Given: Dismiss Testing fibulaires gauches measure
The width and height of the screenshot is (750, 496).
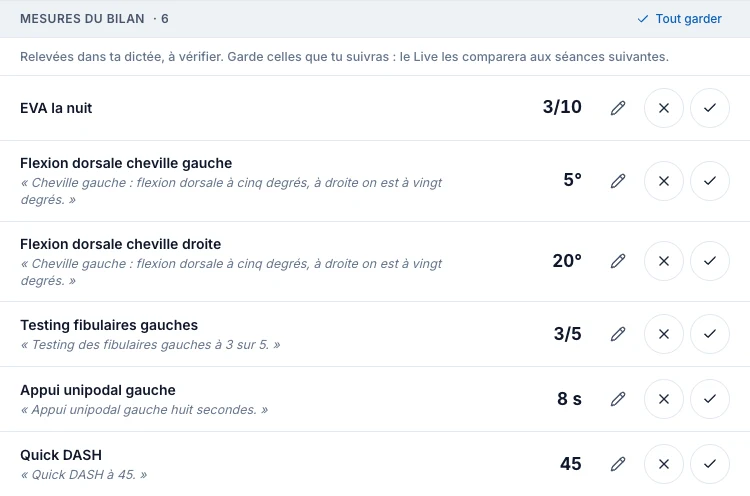Looking at the screenshot, I should (663, 334).
